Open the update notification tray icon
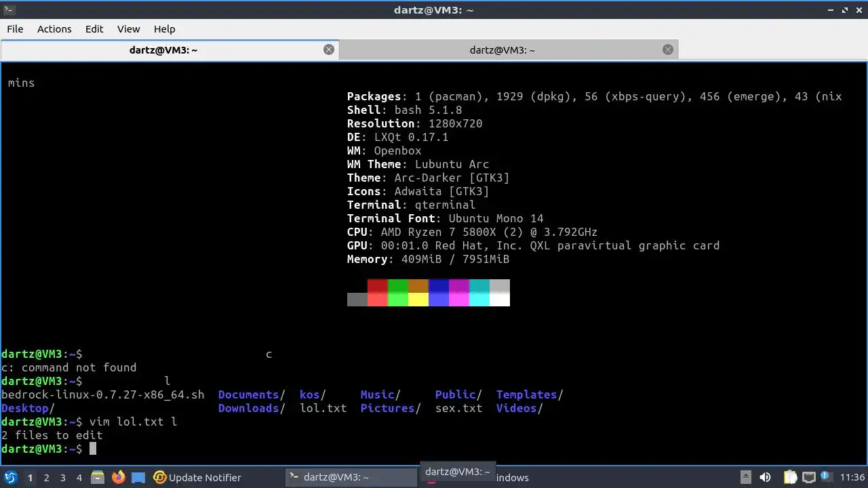Screen dimensions: 868x488 click(826, 477)
